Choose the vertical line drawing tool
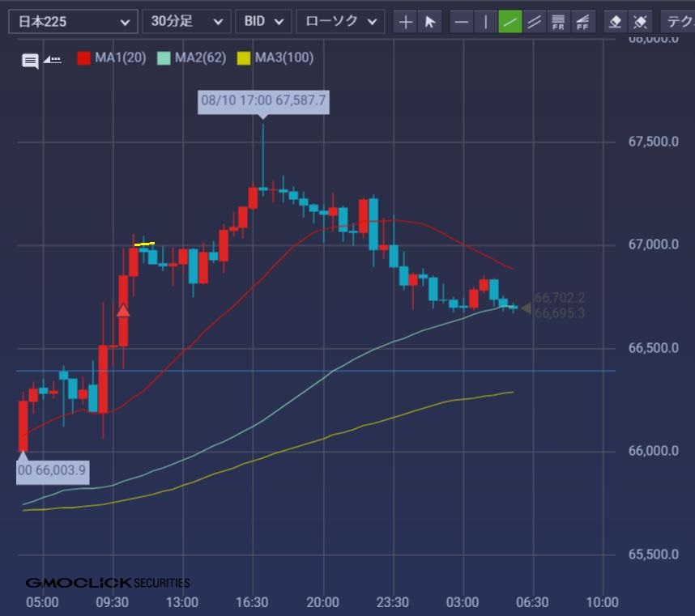Image resolution: width=695 pixels, height=616 pixels. [x=486, y=22]
